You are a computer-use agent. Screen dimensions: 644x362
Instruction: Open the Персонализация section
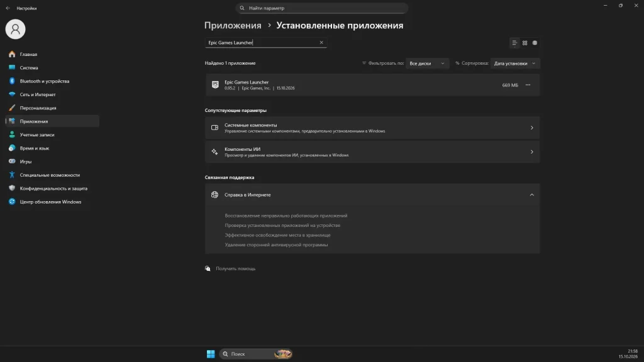[52, 108]
